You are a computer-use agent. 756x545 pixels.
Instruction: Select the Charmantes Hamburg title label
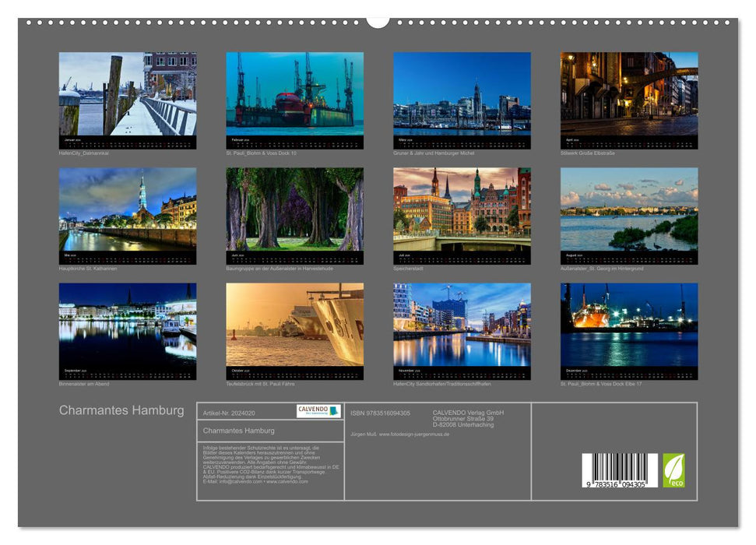(x=121, y=408)
